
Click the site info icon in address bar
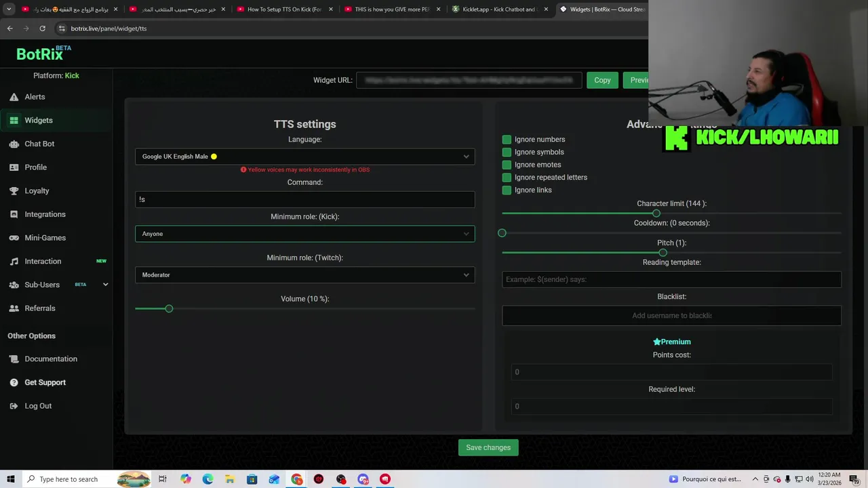pos(62,28)
